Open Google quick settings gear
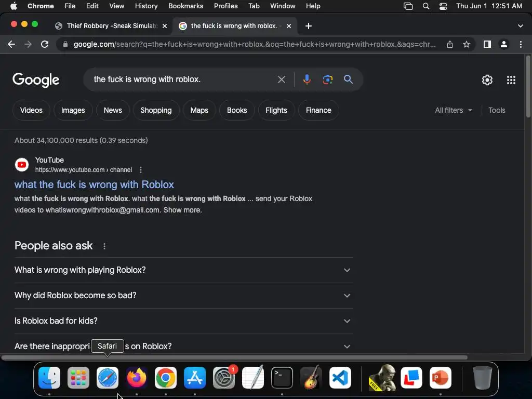 pos(487,79)
